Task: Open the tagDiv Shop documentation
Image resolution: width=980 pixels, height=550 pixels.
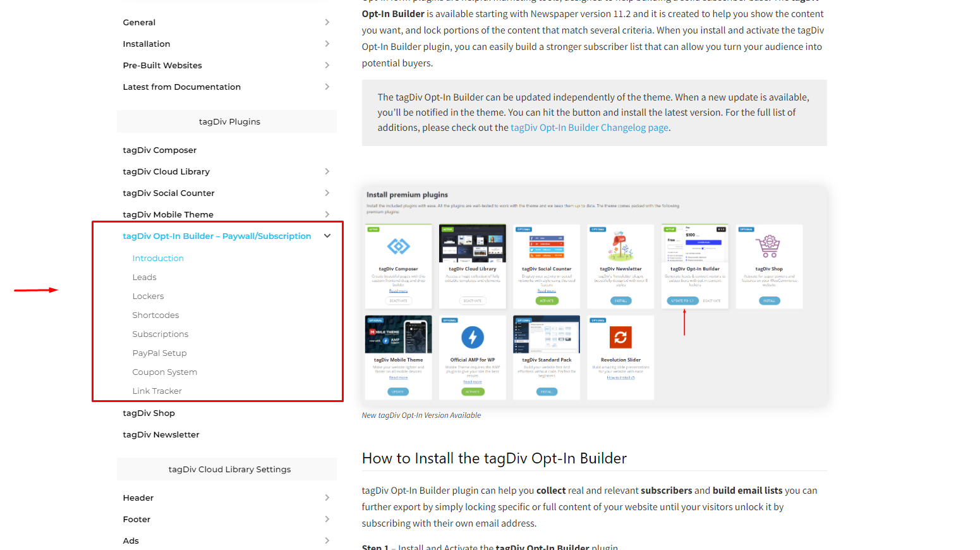Action: [149, 413]
